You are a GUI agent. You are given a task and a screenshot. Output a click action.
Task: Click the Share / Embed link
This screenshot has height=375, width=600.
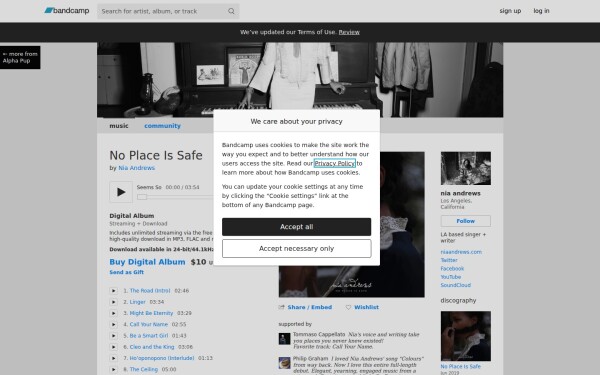pyautogui.click(x=310, y=307)
